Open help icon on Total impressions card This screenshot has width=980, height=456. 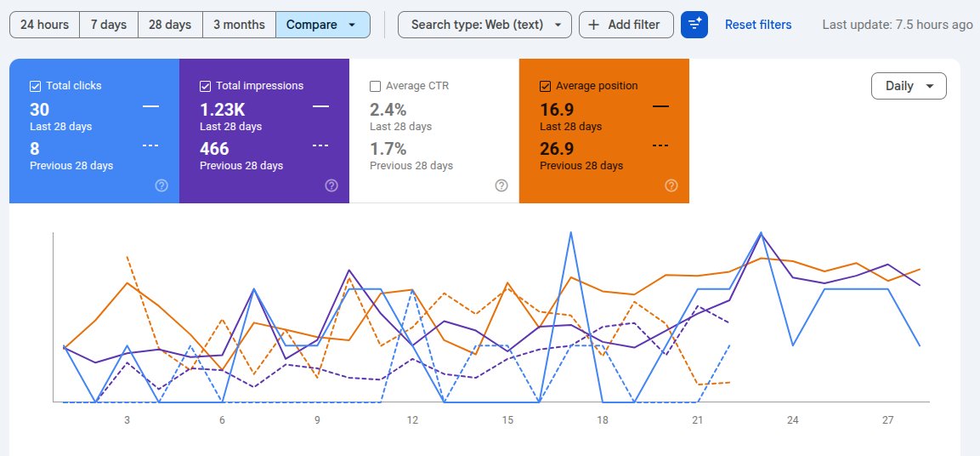pos(331,185)
